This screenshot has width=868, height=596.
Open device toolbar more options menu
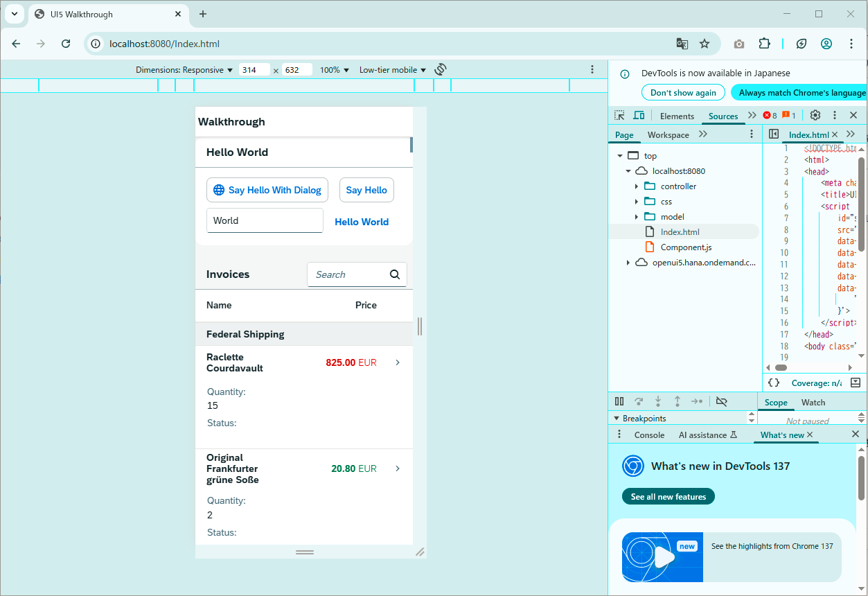[x=592, y=69]
